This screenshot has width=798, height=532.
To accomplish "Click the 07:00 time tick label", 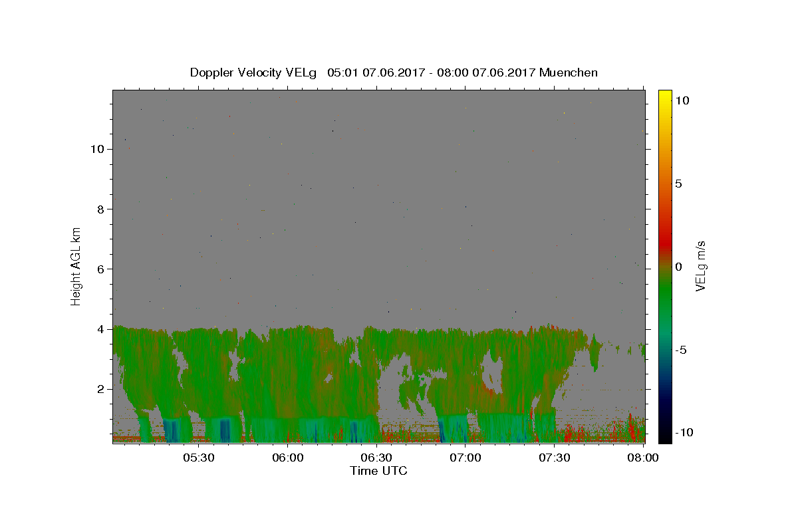I will point(465,458).
